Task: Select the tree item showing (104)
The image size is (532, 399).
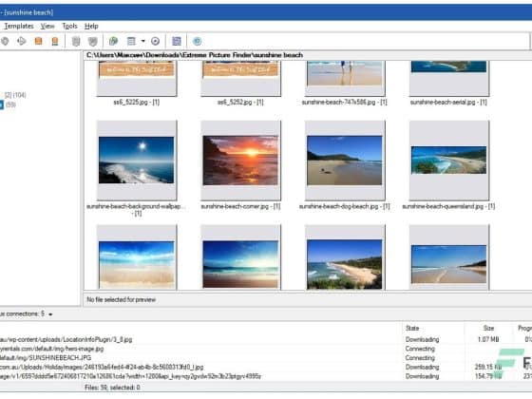Action: click(15, 95)
